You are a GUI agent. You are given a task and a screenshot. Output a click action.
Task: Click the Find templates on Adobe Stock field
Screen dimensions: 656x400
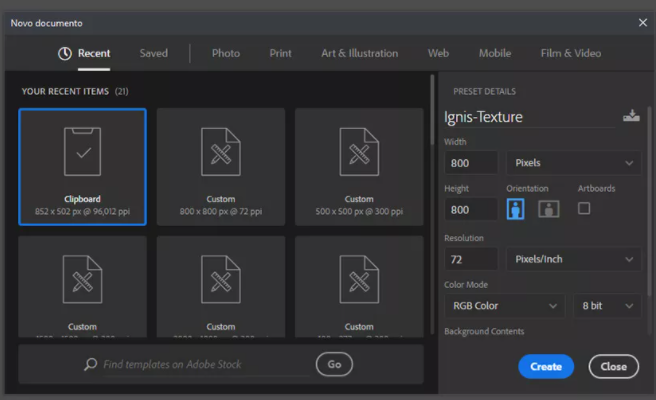click(206, 364)
